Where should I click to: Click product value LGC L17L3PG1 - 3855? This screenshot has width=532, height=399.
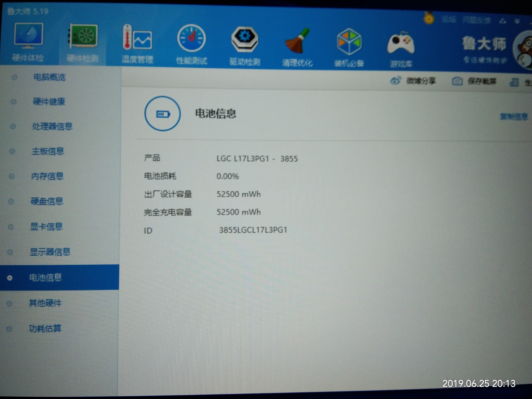tap(257, 159)
